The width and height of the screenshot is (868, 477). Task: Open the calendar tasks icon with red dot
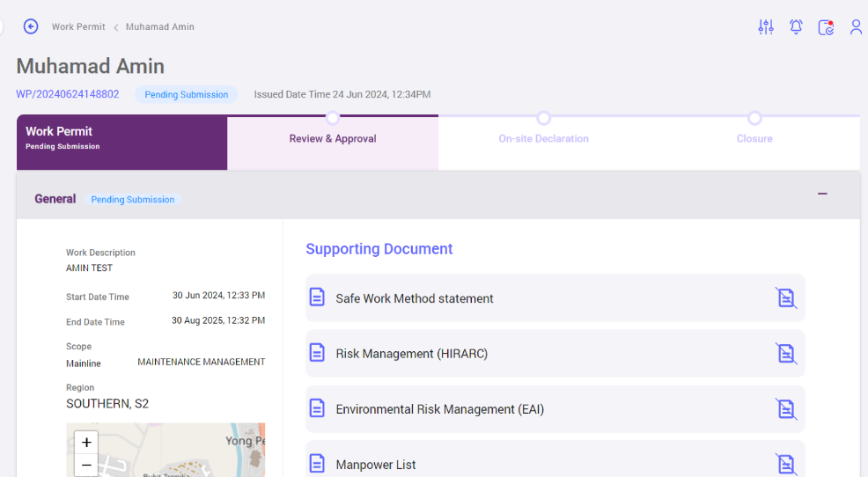click(826, 27)
